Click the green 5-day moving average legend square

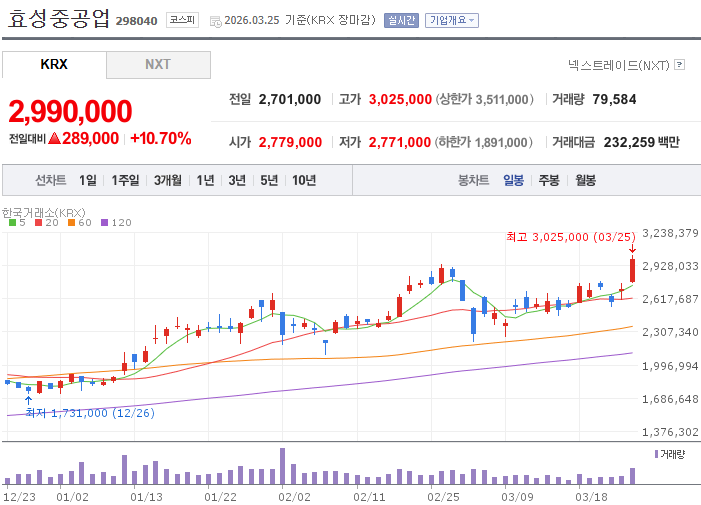pyautogui.click(x=13, y=223)
